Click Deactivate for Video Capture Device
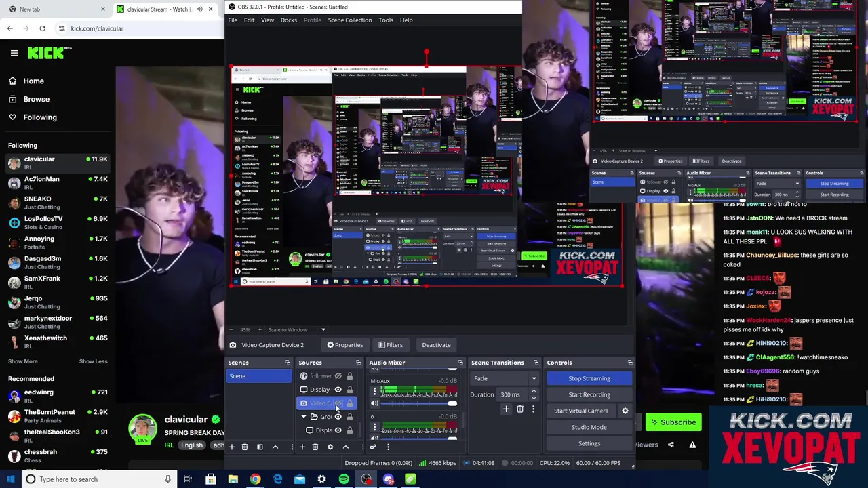Viewport: 868px width, 488px height. [x=436, y=345]
